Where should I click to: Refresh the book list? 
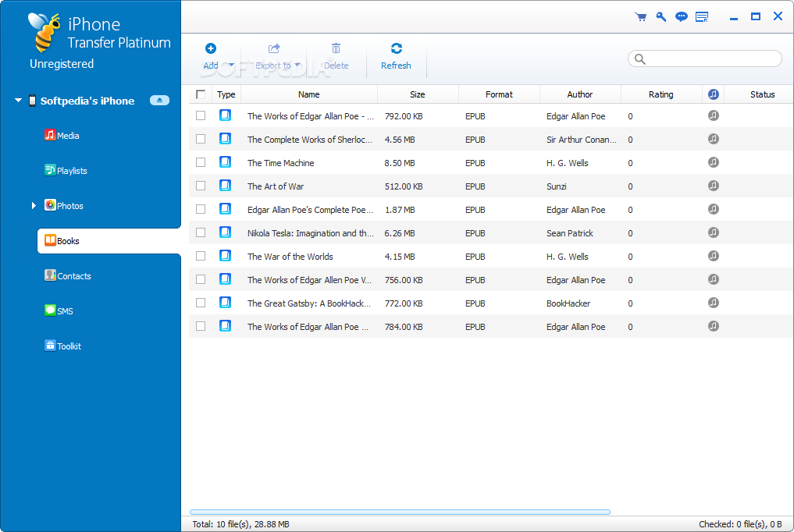coord(396,56)
